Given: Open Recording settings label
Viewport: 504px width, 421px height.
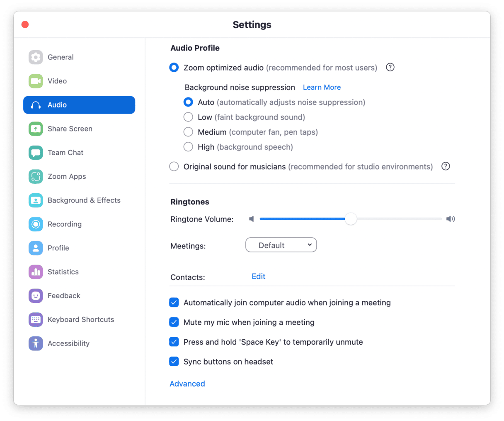Looking at the screenshot, I should [65, 224].
